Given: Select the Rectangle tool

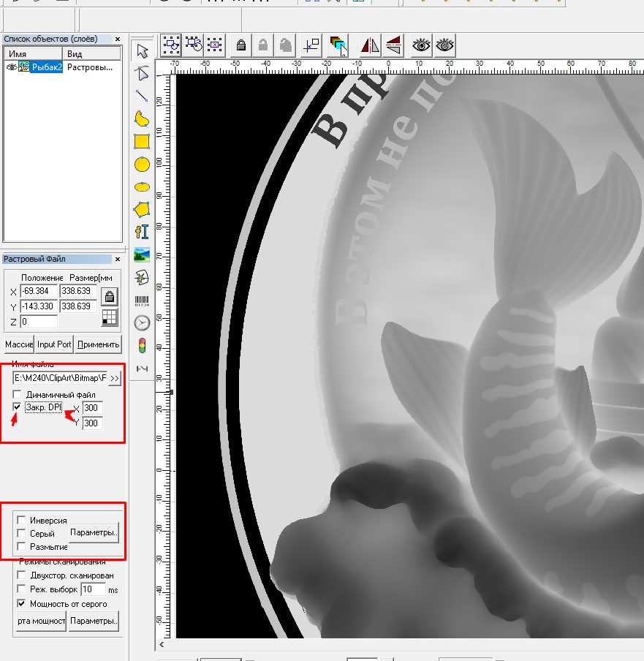Looking at the screenshot, I should 142,141.
